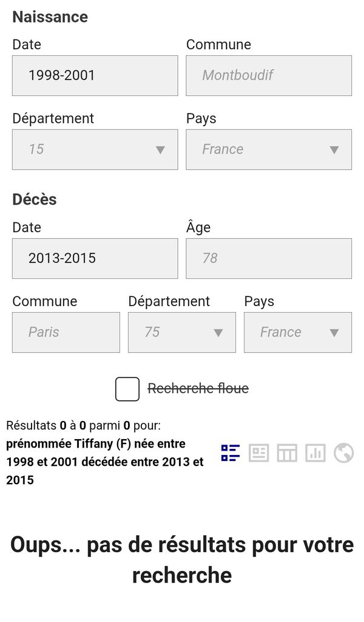Select the list view icon

coord(230,453)
